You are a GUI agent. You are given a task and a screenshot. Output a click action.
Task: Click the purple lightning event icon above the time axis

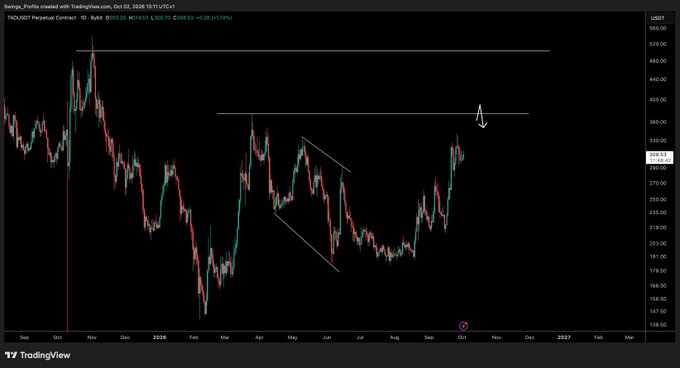pos(463,326)
